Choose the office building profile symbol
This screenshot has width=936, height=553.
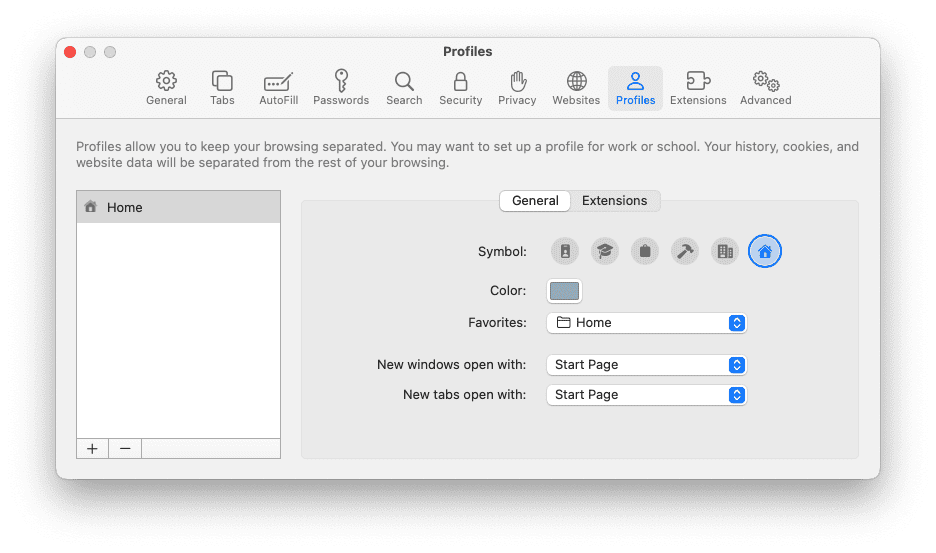point(725,251)
